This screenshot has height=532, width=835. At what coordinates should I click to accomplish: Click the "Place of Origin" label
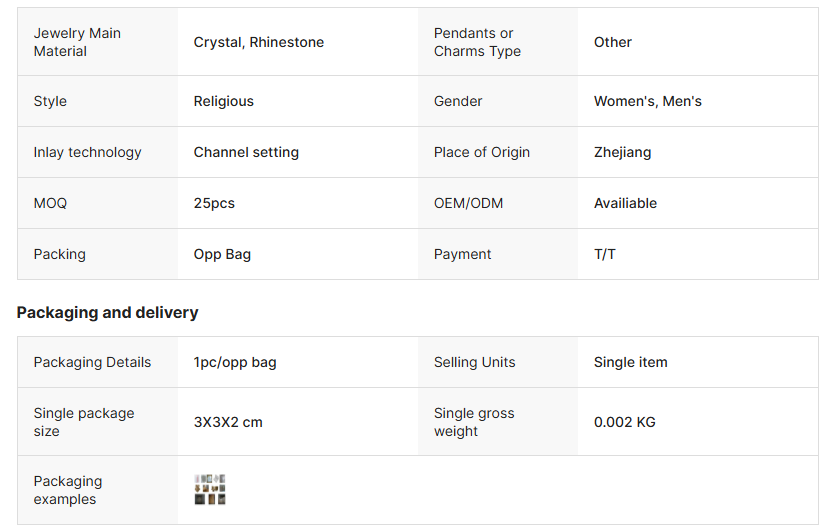tap(482, 152)
